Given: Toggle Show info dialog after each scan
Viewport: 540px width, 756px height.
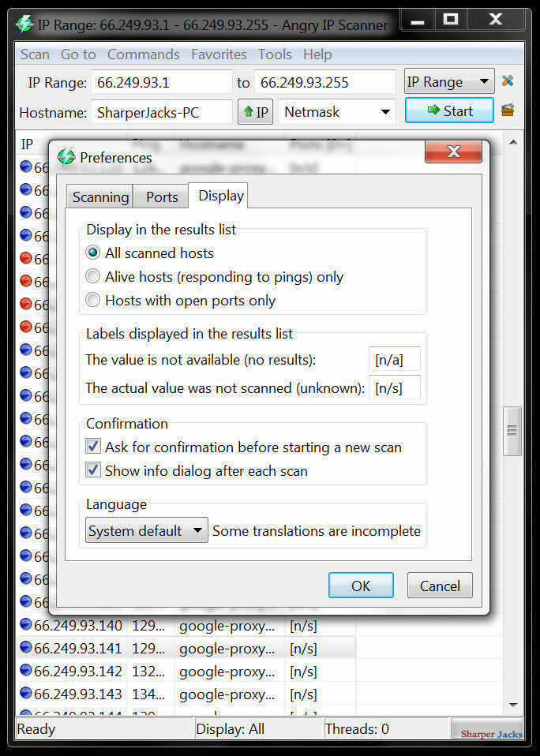Looking at the screenshot, I should click(x=93, y=470).
